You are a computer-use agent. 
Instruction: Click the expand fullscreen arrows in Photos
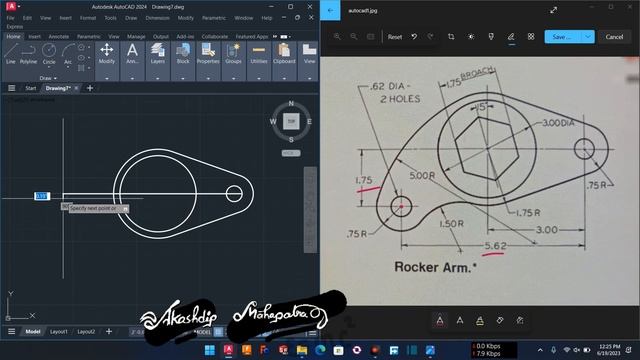(x=553, y=10)
